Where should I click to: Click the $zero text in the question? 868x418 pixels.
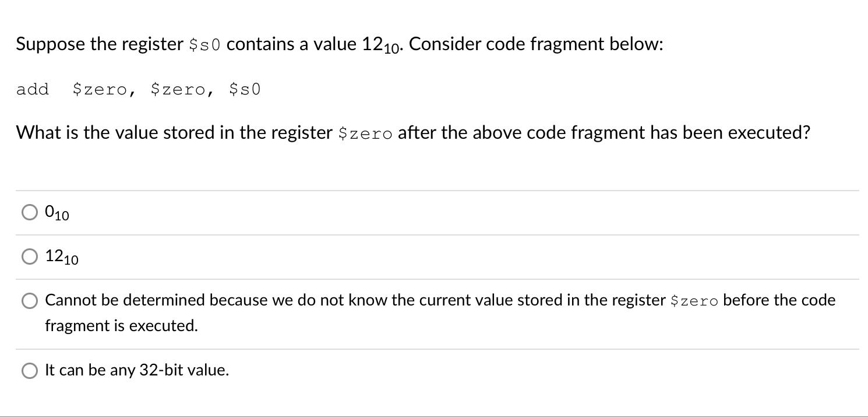click(x=365, y=134)
